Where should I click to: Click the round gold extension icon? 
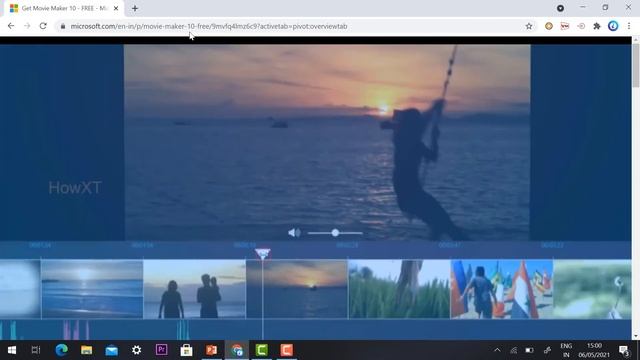(549, 26)
